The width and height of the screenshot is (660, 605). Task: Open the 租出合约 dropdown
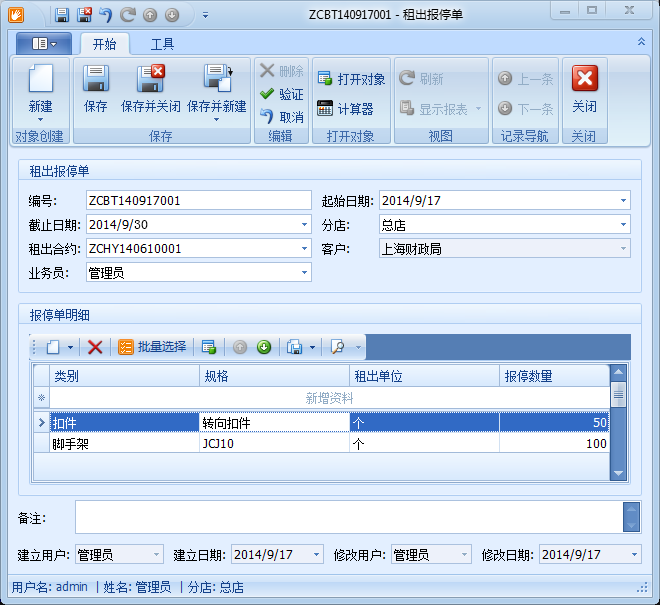pos(304,248)
